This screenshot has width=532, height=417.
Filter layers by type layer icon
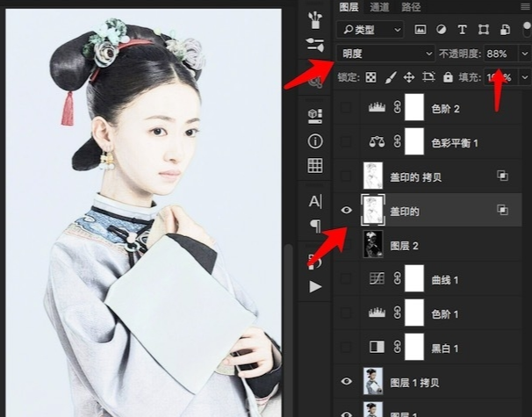(x=462, y=30)
